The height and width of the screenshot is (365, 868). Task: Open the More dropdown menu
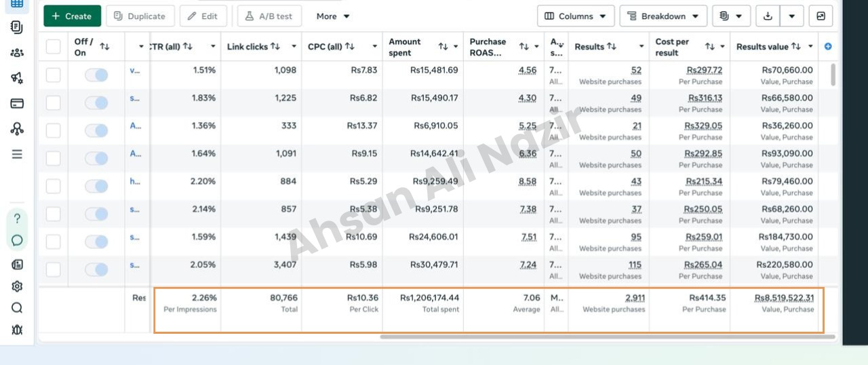pyautogui.click(x=333, y=16)
